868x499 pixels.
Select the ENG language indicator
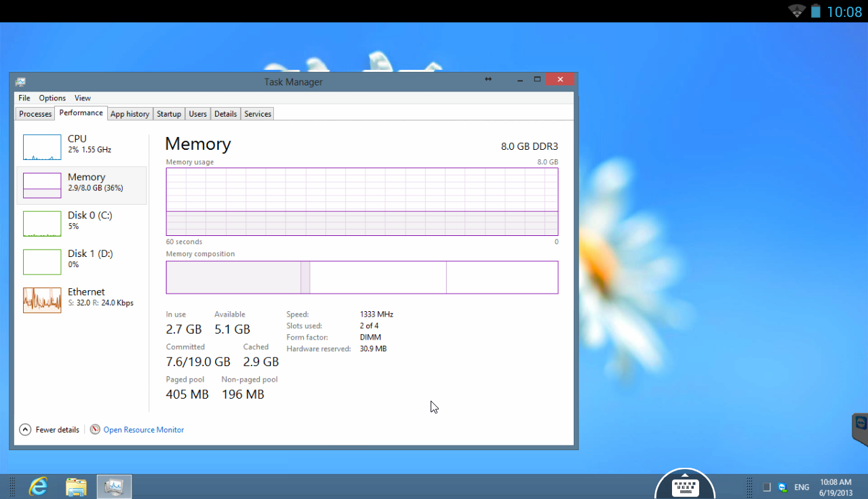click(801, 487)
